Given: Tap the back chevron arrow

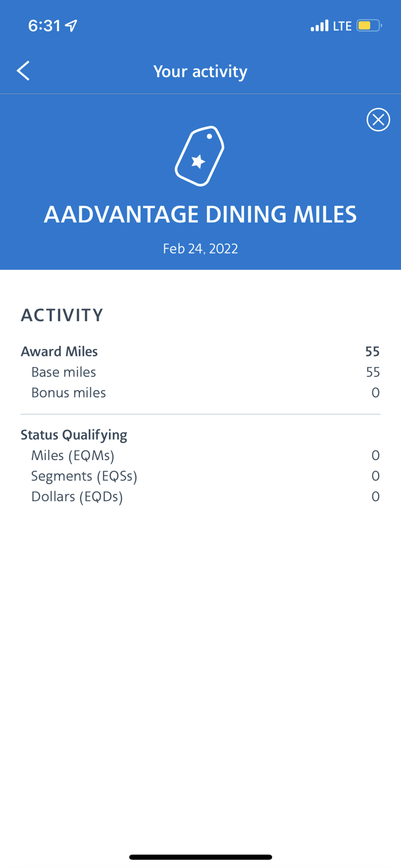Looking at the screenshot, I should coord(23,71).
